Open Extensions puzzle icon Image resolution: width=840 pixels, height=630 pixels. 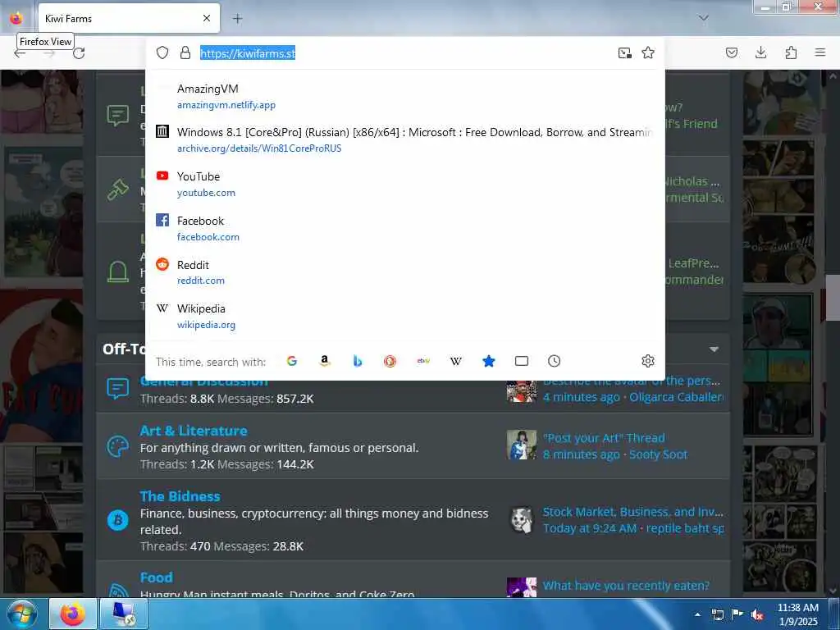coord(791,52)
